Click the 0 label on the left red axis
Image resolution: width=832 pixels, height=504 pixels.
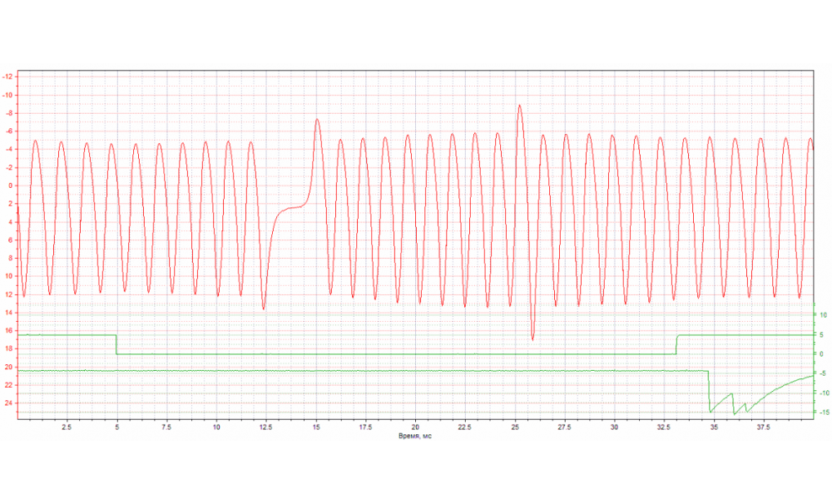10,185
